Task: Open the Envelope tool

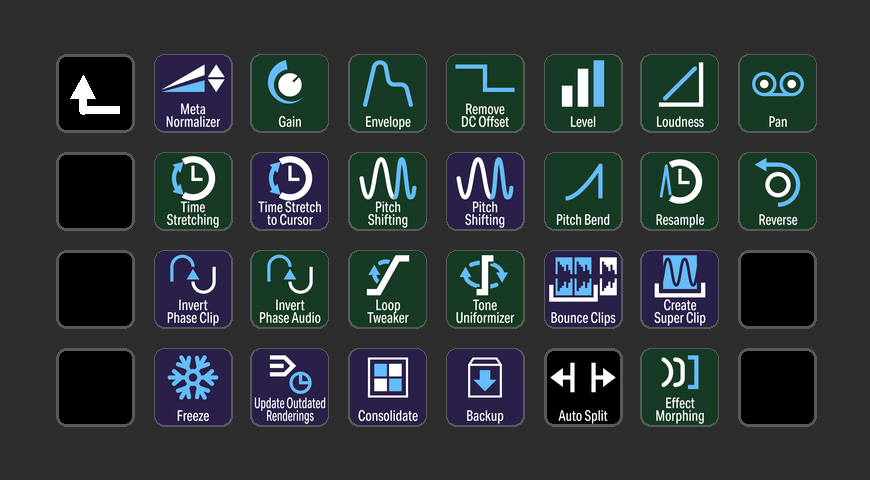Action: pos(387,93)
